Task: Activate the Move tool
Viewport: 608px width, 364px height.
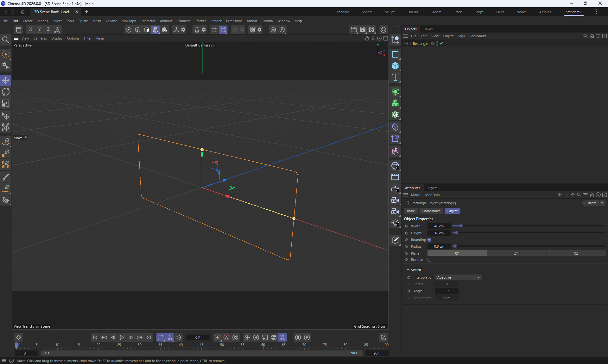Action: [6, 80]
